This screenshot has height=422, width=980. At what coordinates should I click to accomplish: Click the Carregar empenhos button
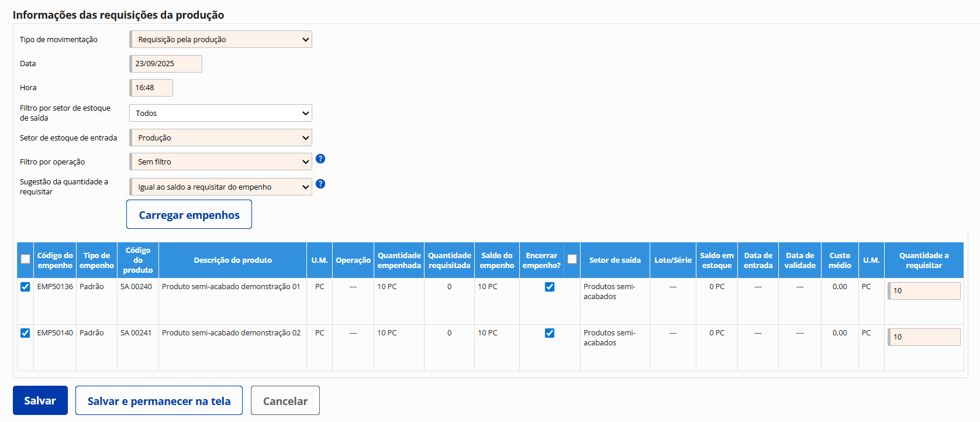pos(189,214)
